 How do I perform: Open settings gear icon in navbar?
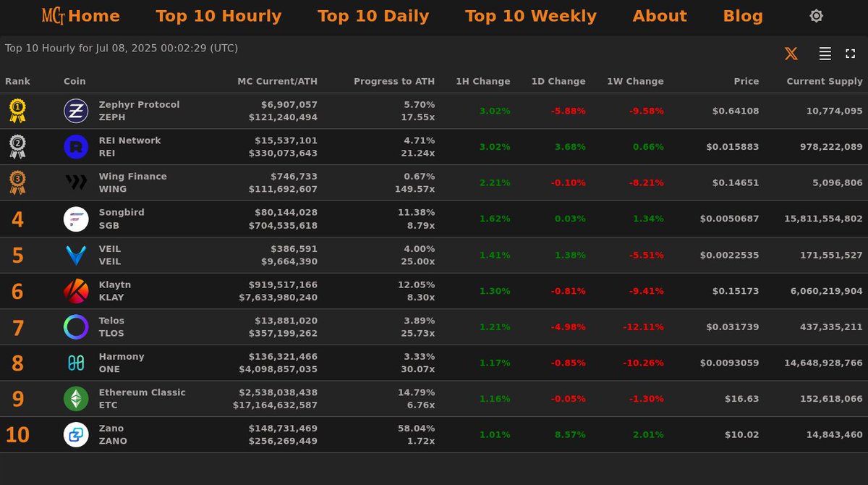click(x=816, y=16)
